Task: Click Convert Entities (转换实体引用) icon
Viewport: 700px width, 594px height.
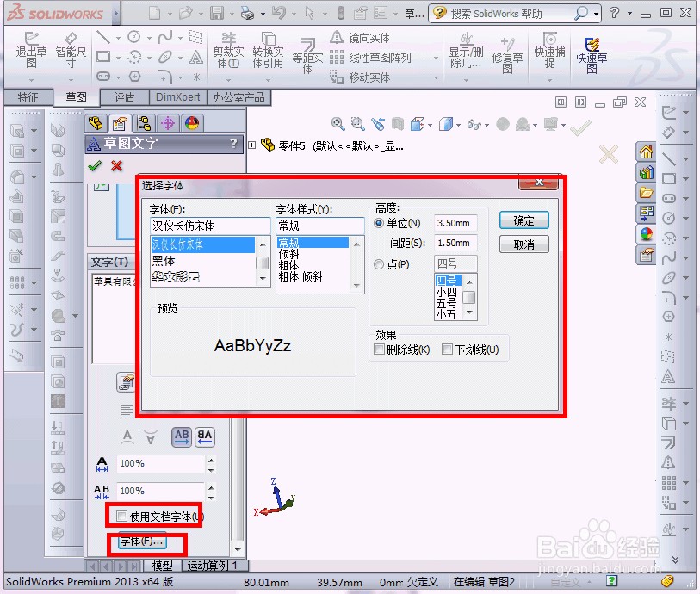Action: 268,50
